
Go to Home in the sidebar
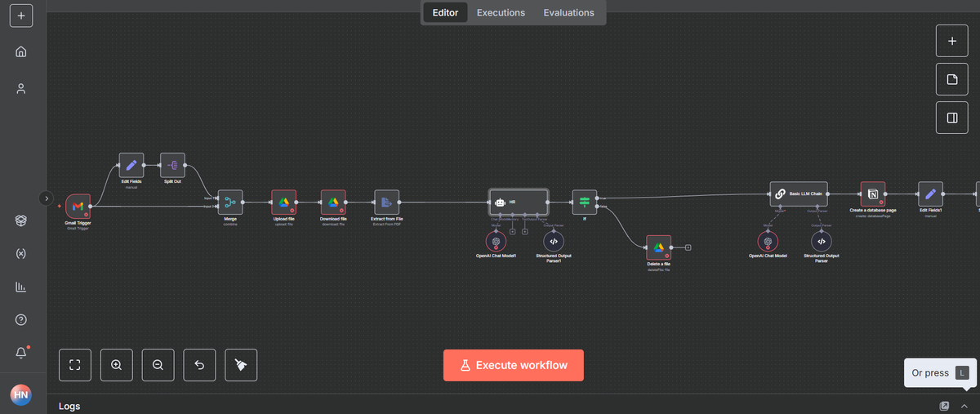21,51
